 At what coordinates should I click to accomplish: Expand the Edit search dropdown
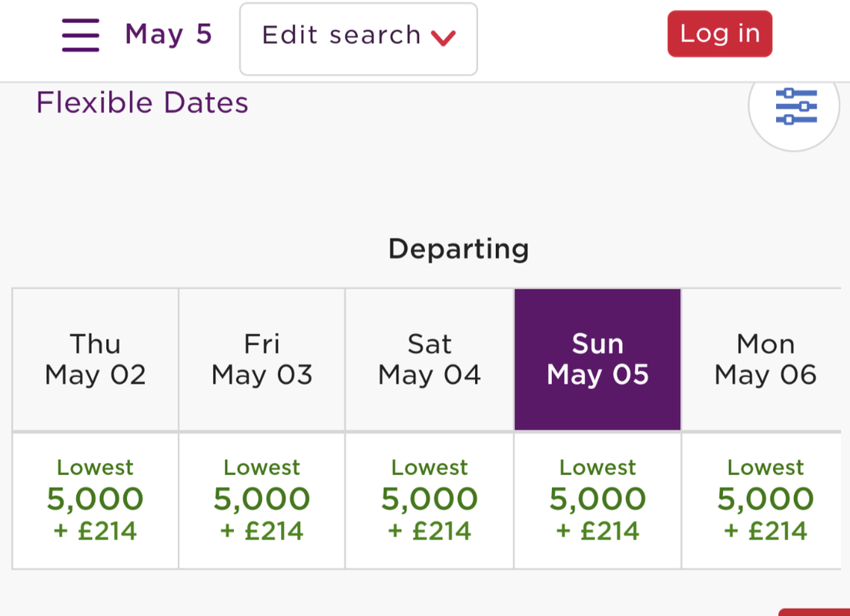(x=358, y=39)
